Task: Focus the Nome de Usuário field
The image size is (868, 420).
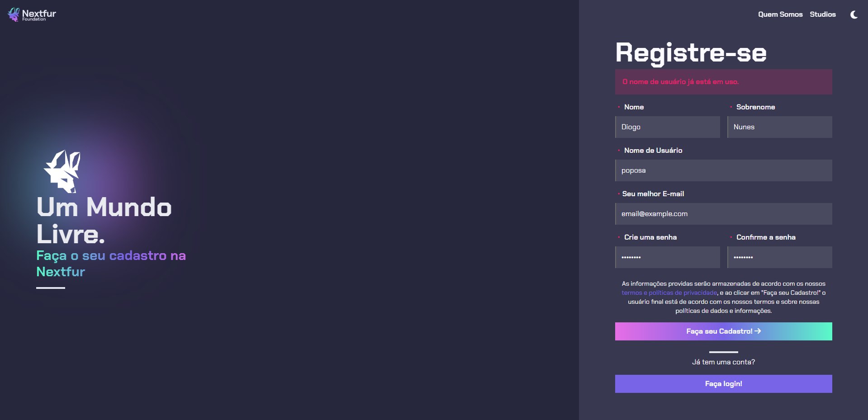Action: point(723,170)
